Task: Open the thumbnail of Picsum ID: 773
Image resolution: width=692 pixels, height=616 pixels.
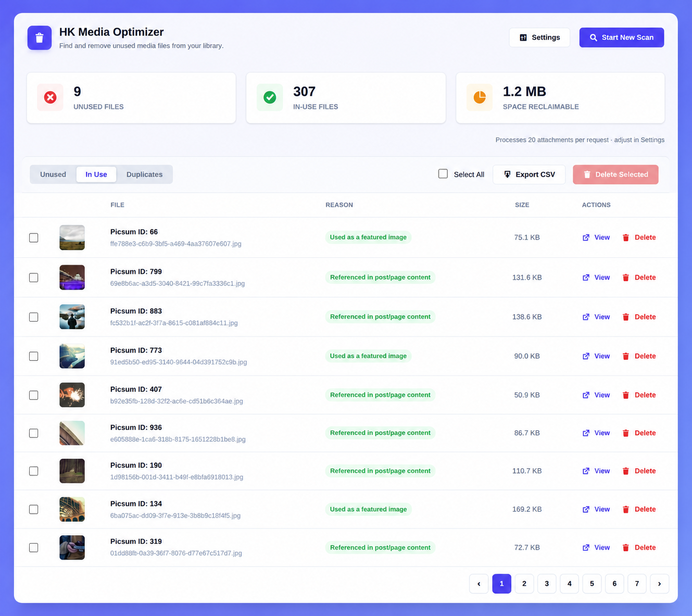Action: pyautogui.click(x=72, y=356)
